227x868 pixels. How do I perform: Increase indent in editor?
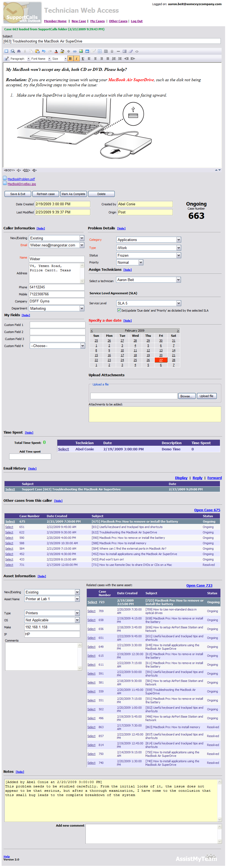[x=127, y=59]
